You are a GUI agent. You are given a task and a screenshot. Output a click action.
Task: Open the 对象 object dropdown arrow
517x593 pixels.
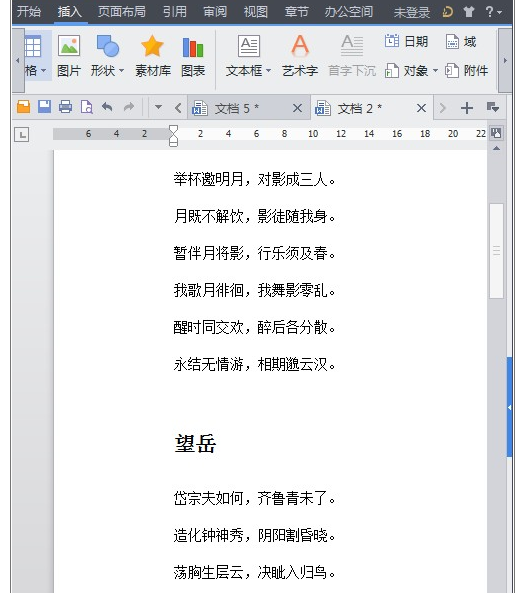coord(435,71)
